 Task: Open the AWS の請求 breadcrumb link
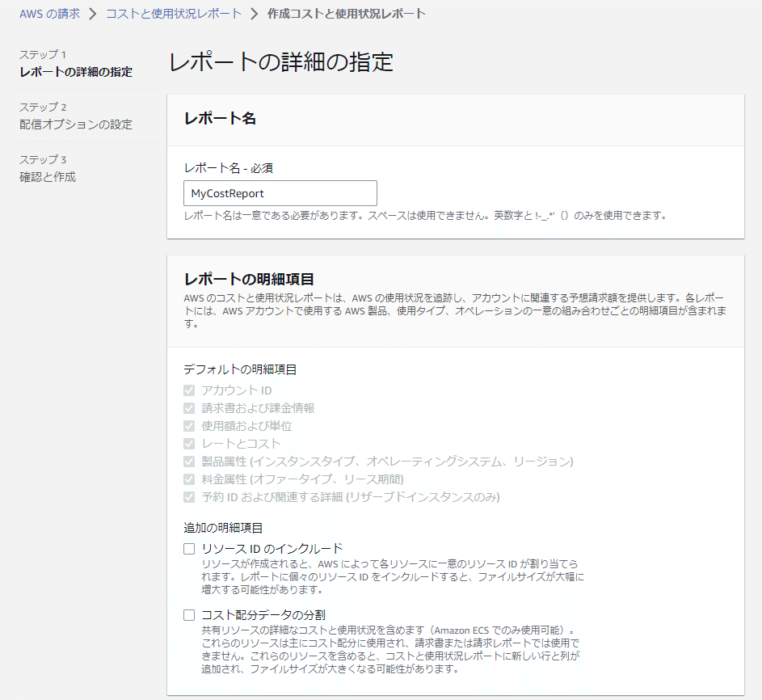pos(49,14)
